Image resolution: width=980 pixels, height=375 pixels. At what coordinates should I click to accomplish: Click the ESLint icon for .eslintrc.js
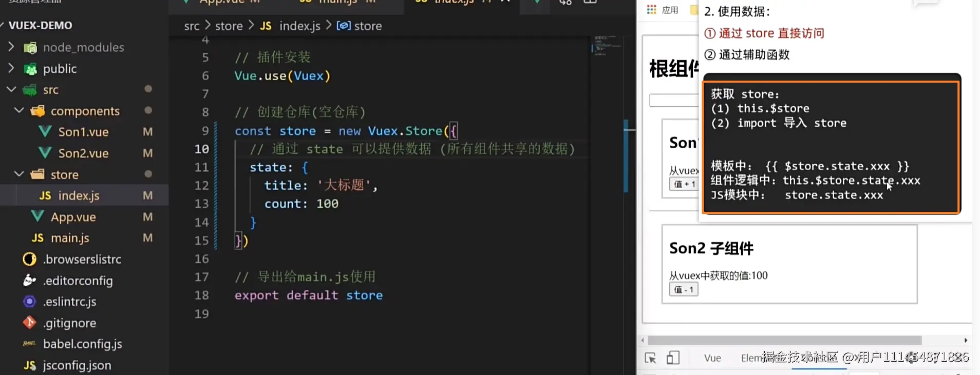point(29,302)
